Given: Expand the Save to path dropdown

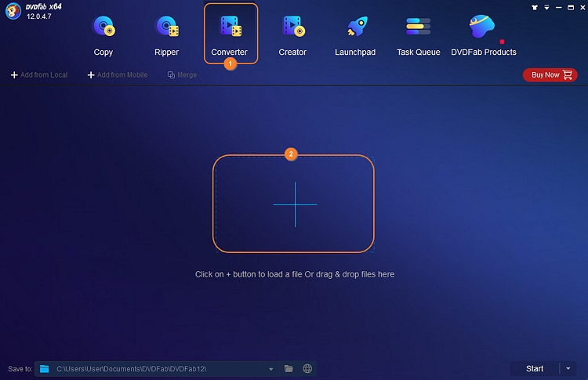Looking at the screenshot, I should click(x=270, y=369).
